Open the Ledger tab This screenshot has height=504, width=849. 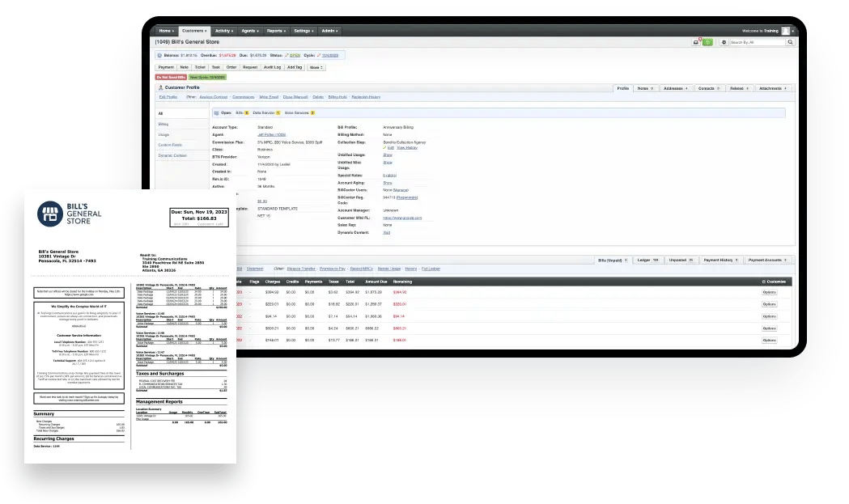(x=647, y=260)
